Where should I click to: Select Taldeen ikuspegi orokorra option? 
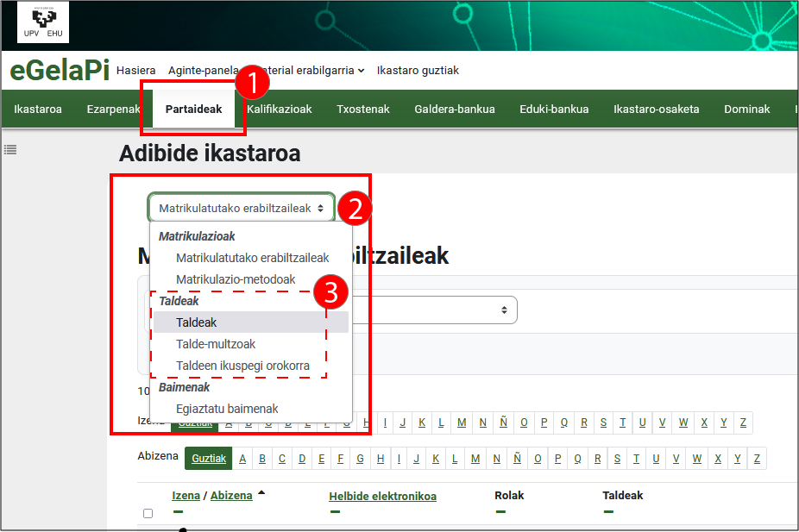[242, 366]
